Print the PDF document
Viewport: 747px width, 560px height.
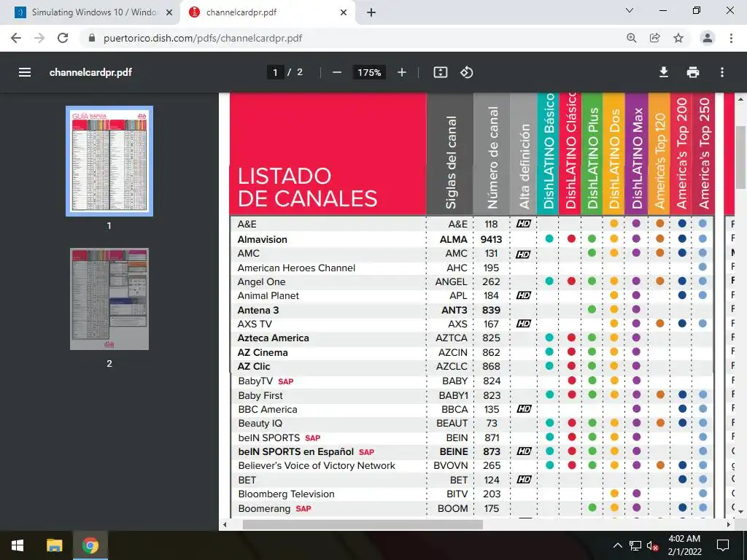click(693, 72)
